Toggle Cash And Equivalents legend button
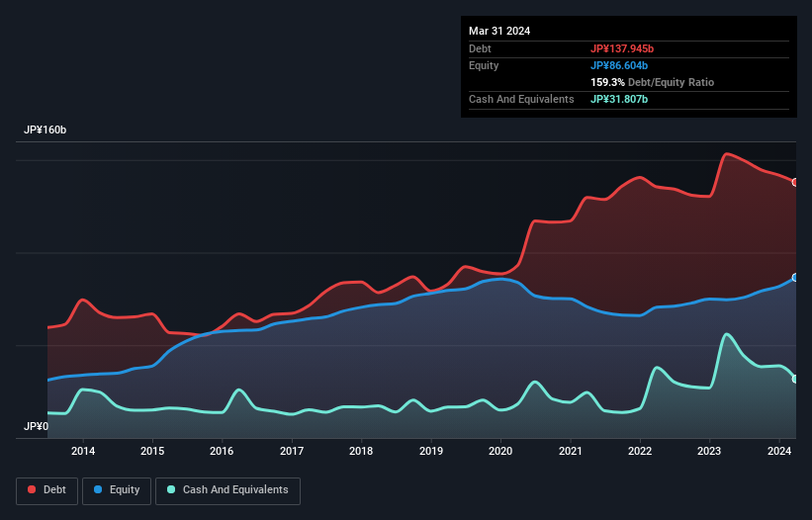Screen dimensions: 812x520 click(227, 490)
